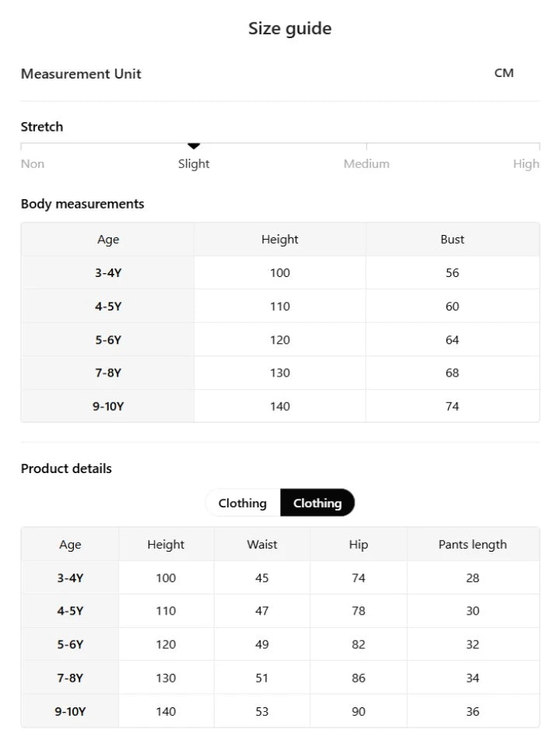Click the Bust column header

tap(453, 239)
